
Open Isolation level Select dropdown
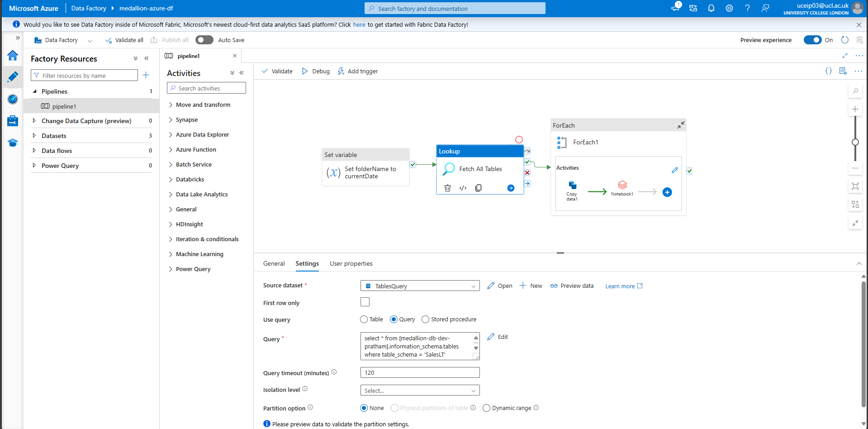pyautogui.click(x=420, y=391)
